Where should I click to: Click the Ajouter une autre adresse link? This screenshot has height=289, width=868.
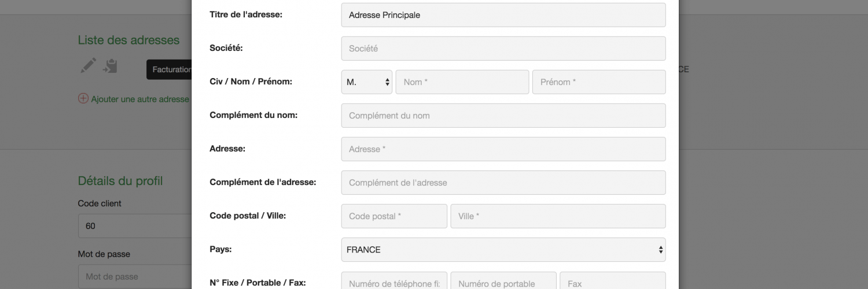[x=140, y=99]
